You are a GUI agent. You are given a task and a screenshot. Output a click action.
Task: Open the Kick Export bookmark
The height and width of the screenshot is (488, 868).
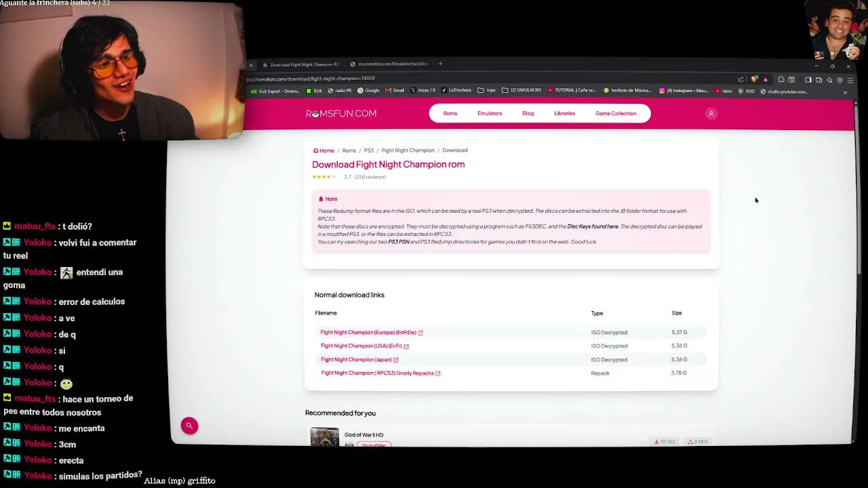[275, 91]
